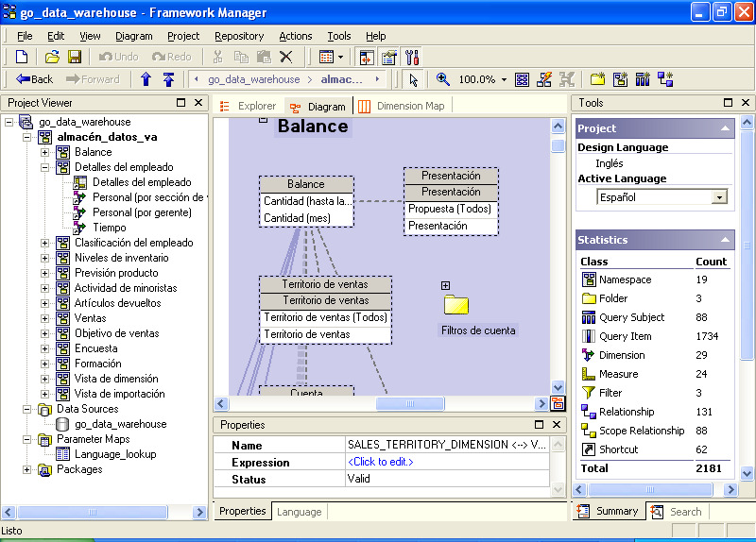Expand the Packages tree node
The height and width of the screenshot is (542, 756).
tap(27, 469)
